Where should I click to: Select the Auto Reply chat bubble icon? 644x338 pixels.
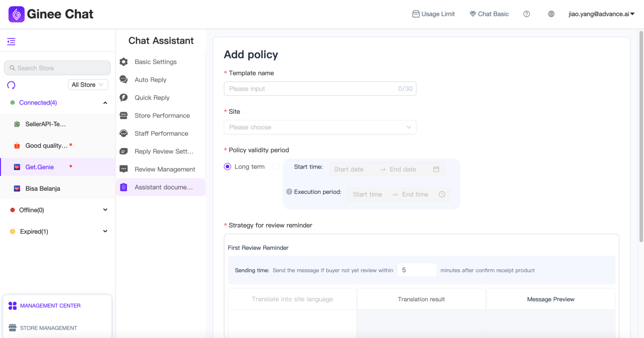point(124,79)
